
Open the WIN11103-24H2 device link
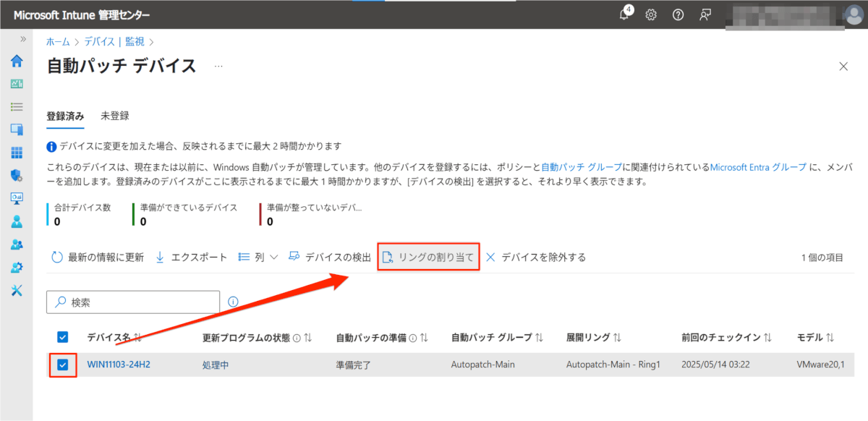click(119, 365)
